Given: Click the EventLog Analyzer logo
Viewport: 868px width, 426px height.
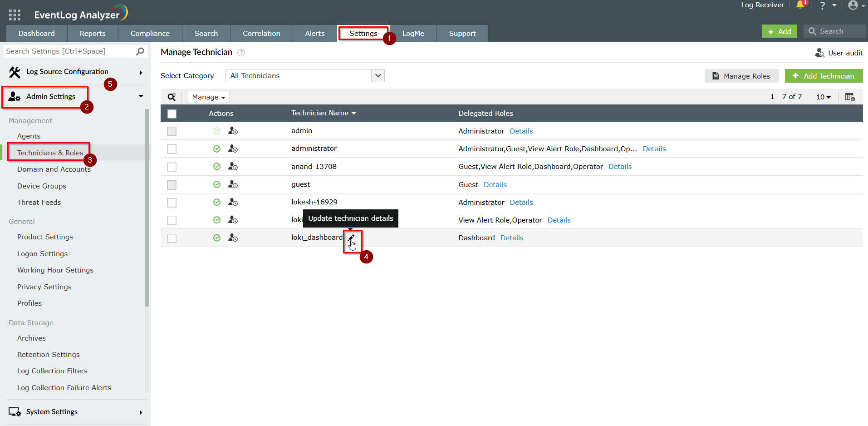Looking at the screenshot, I should click(81, 14).
